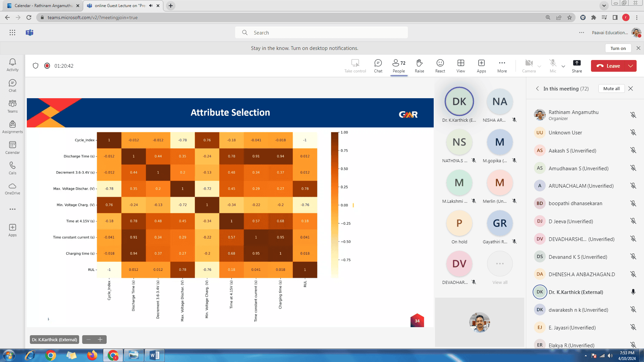This screenshot has width=644, height=362.
Task: Switch to the Calendar browser tab
Action: pyautogui.click(x=44, y=6)
